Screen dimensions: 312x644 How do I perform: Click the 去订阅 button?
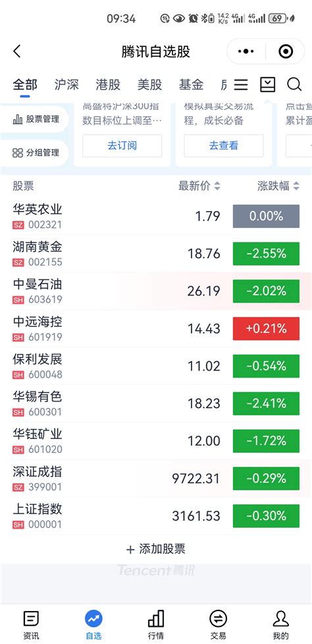click(122, 146)
